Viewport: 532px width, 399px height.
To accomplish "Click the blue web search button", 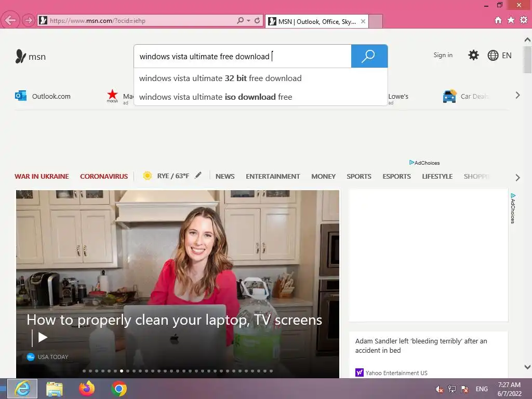I will tap(369, 56).
